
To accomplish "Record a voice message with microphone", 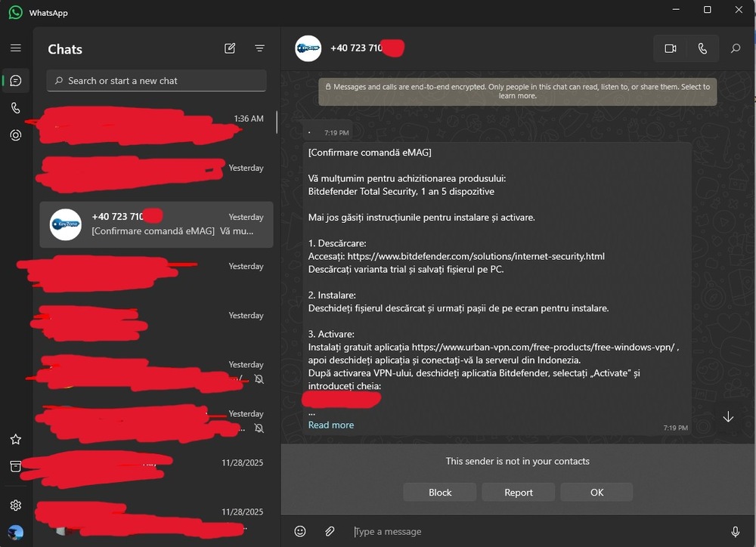I will [735, 531].
